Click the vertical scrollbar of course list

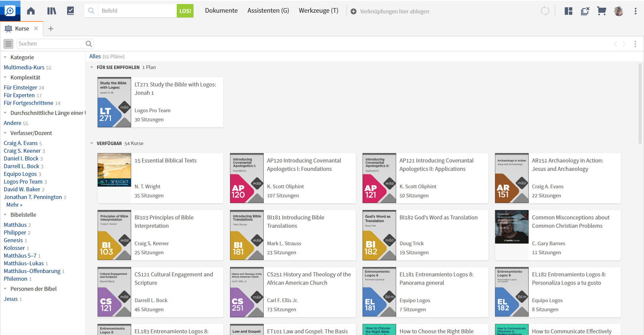[x=640, y=104]
